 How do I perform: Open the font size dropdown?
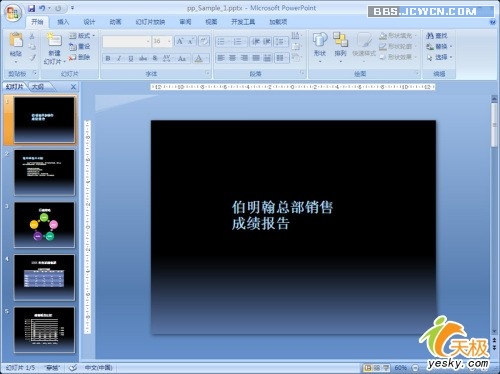tap(169, 41)
